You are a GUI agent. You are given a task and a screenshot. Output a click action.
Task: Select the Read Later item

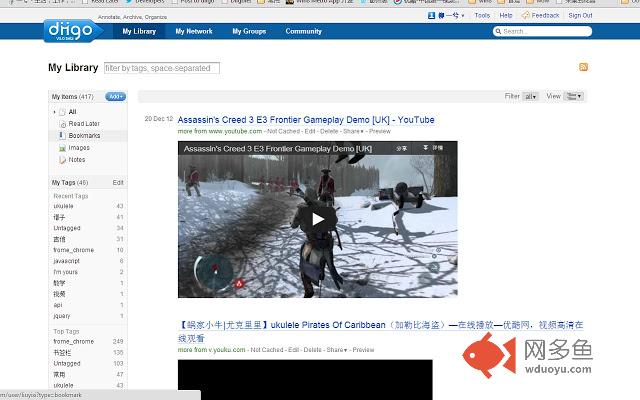point(84,124)
